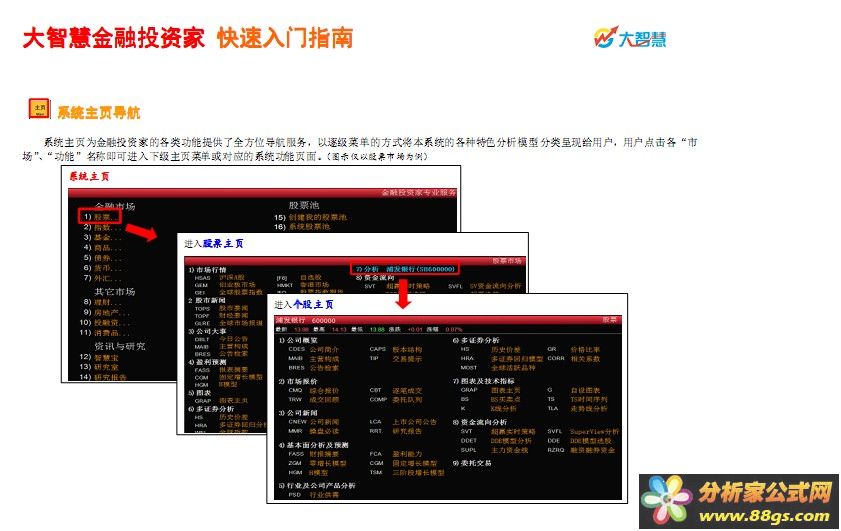Open HMKT 香港市场 in 股票主页
Image resolution: width=841 pixels, height=531 pixels.
click(303, 285)
